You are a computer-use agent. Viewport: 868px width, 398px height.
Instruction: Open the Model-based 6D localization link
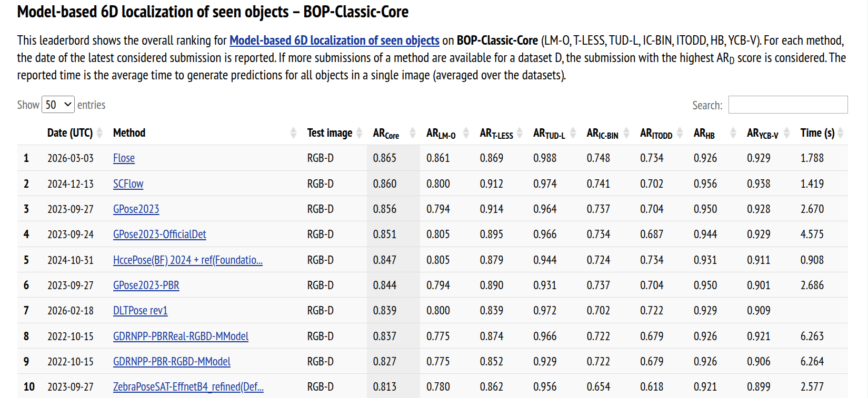coord(334,40)
